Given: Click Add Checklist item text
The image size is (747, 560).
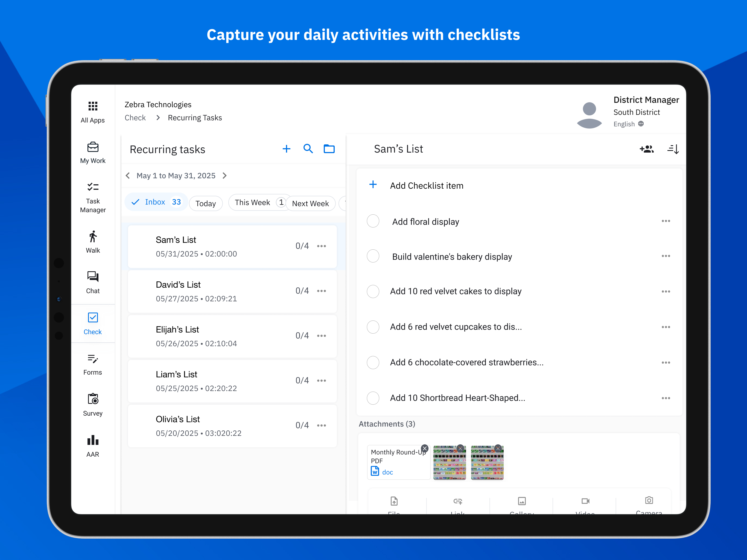Looking at the screenshot, I should click(x=427, y=185).
